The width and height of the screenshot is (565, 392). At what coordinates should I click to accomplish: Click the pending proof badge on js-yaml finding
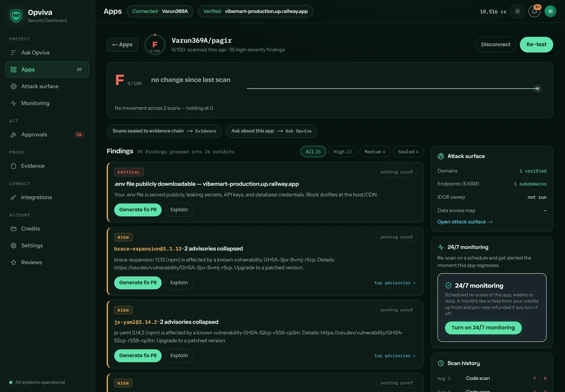396,310
